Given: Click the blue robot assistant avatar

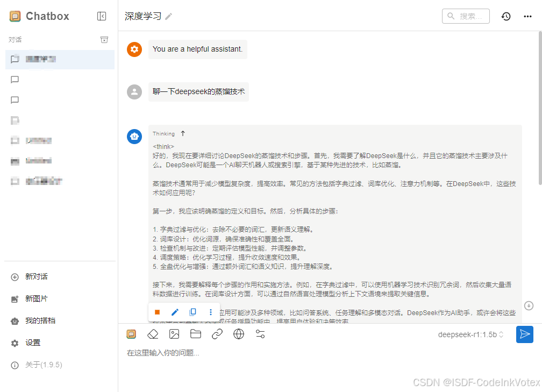Looking at the screenshot, I should pyautogui.click(x=134, y=137).
